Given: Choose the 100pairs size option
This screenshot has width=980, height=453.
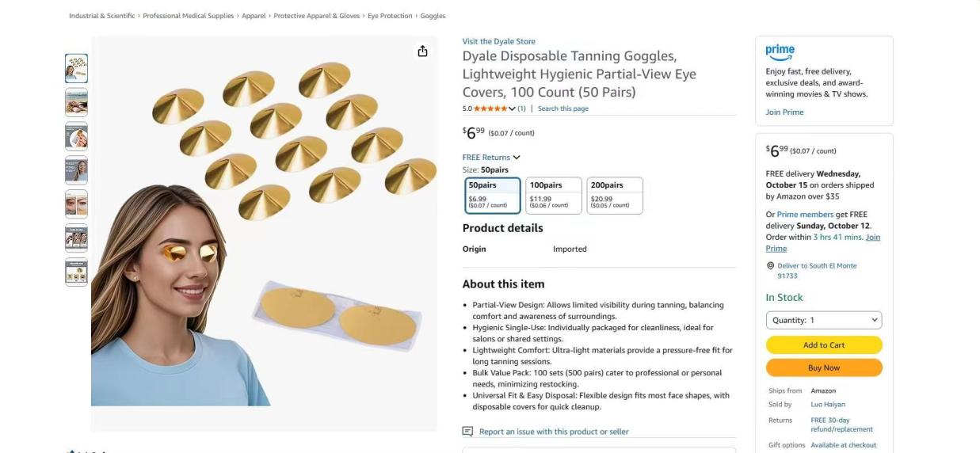Looking at the screenshot, I should coord(553,195).
